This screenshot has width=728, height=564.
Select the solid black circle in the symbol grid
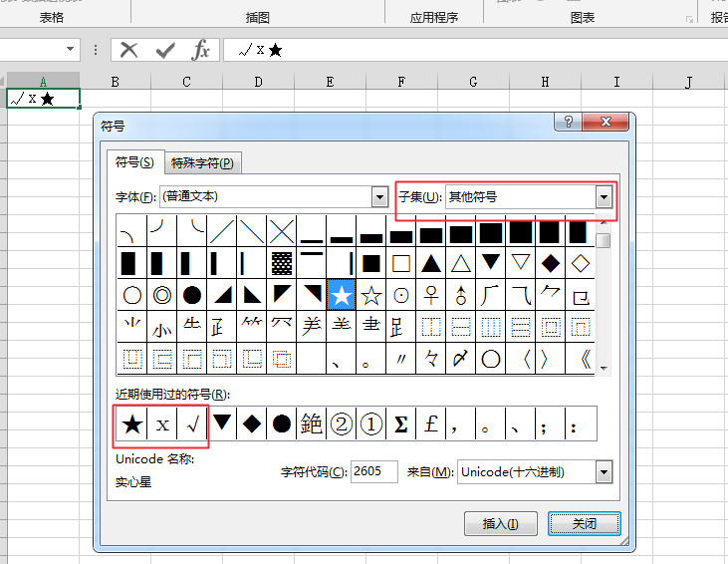[192, 295]
